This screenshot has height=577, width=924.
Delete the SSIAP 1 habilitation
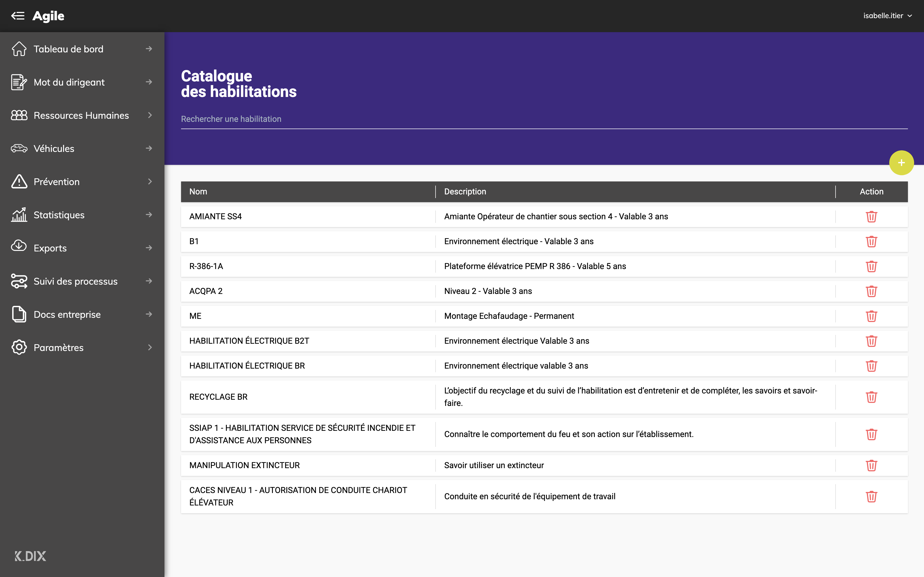coord(871,434)
